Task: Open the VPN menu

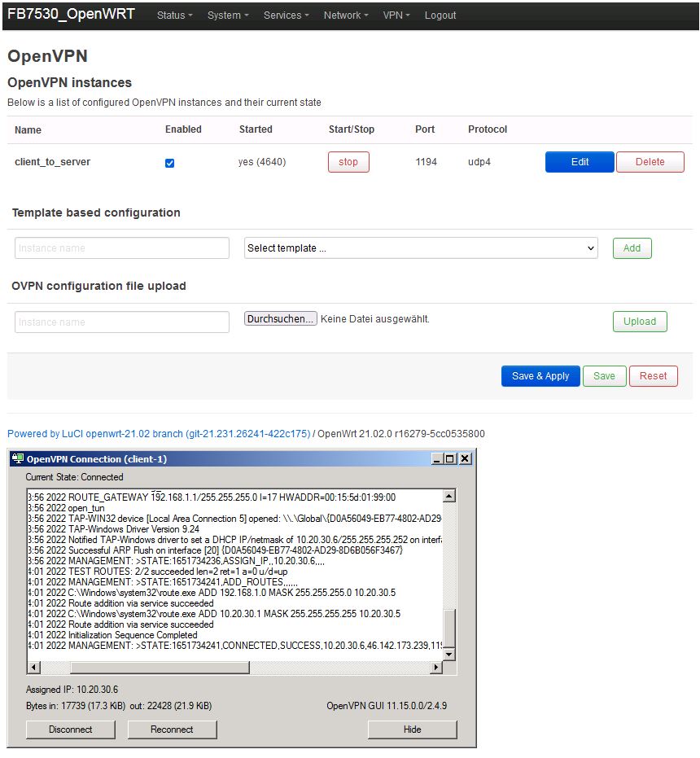Action: 396,15
